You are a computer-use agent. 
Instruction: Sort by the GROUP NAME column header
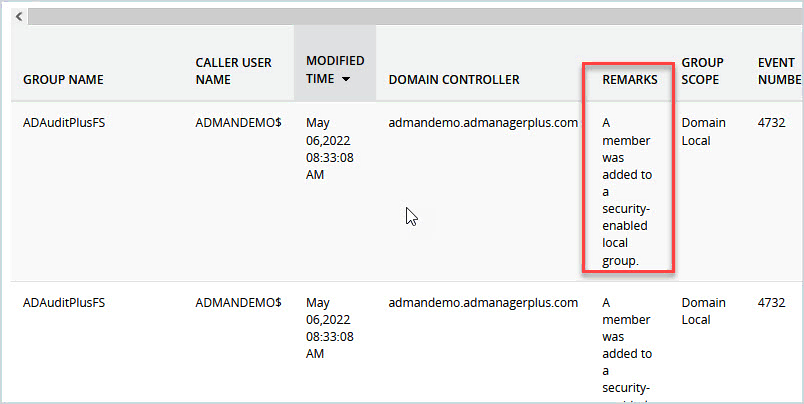63,79
